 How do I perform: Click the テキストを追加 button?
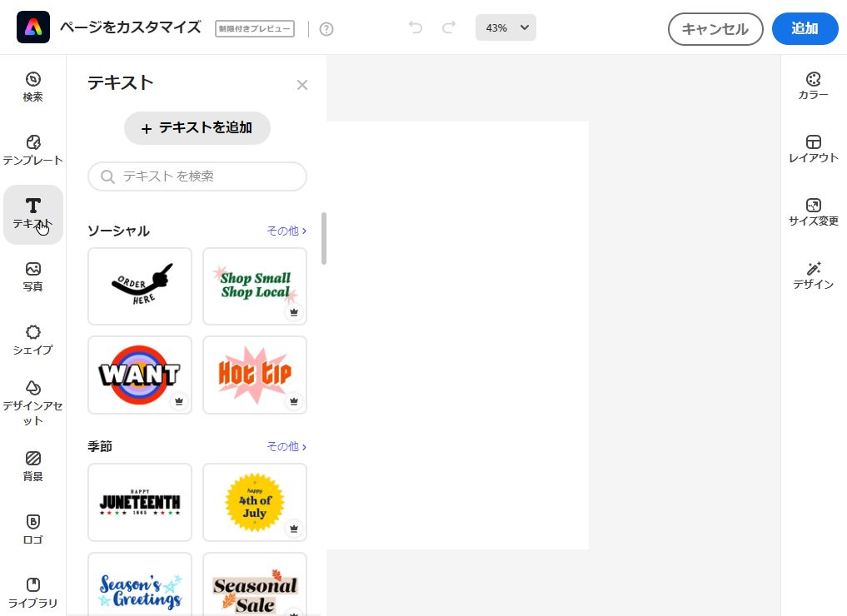pyautogui.click(x=197, y=128)
